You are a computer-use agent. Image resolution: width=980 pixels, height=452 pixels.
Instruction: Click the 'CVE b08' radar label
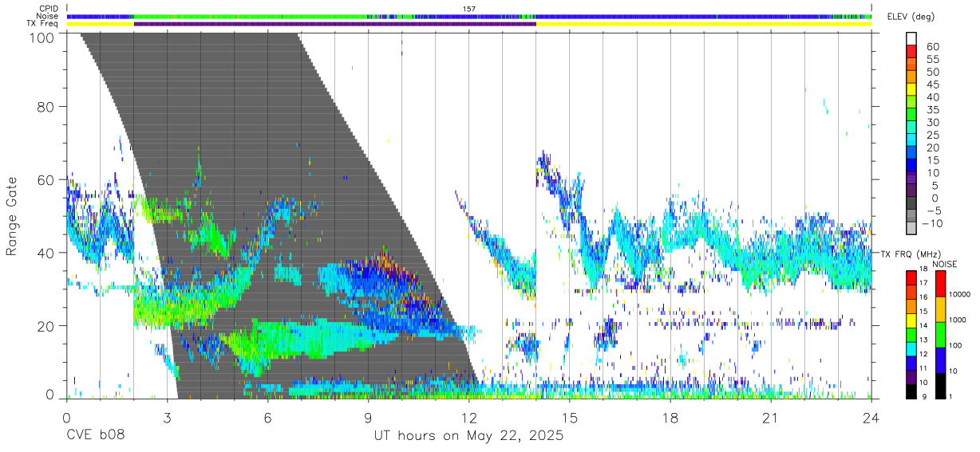(95, 436)
